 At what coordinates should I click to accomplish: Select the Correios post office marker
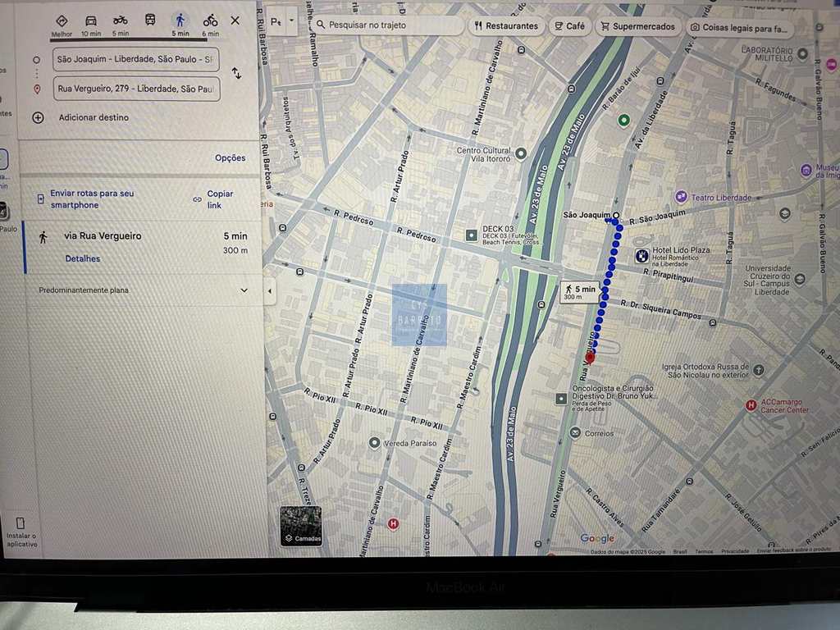575,432
